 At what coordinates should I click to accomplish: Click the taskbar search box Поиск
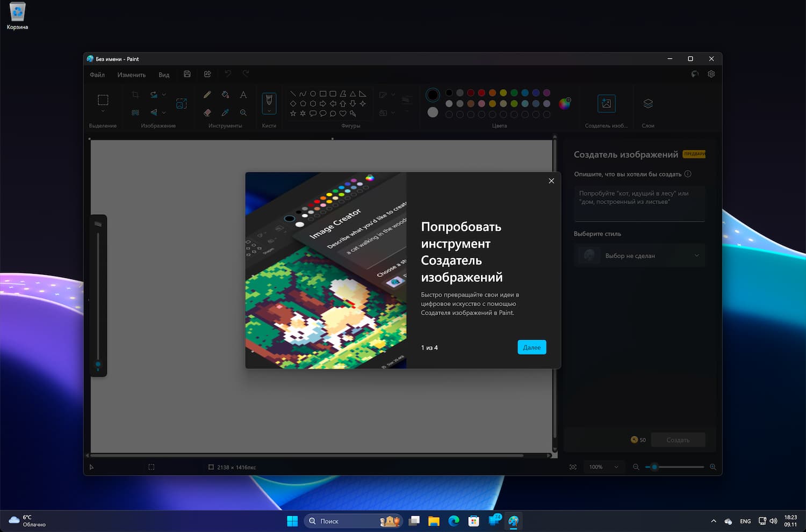pos(354,521)
